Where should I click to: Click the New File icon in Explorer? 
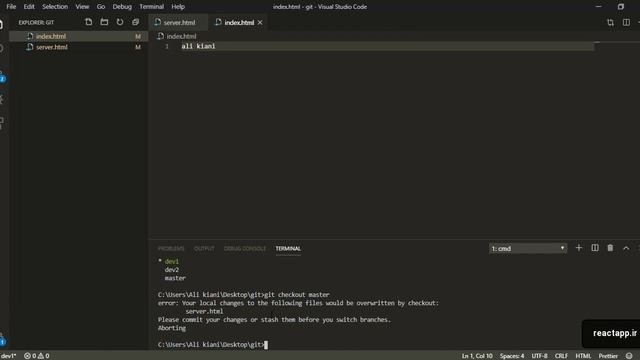point(89,22)
